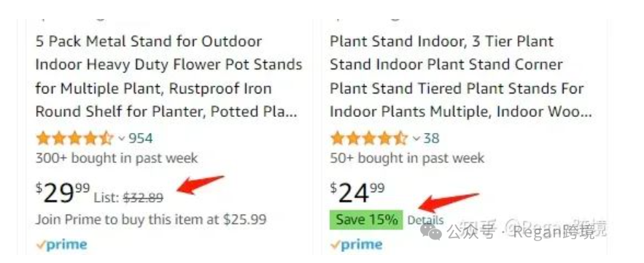Click the red arrow pointing at List price
644x263 pixels.
(x=201, y=184)
